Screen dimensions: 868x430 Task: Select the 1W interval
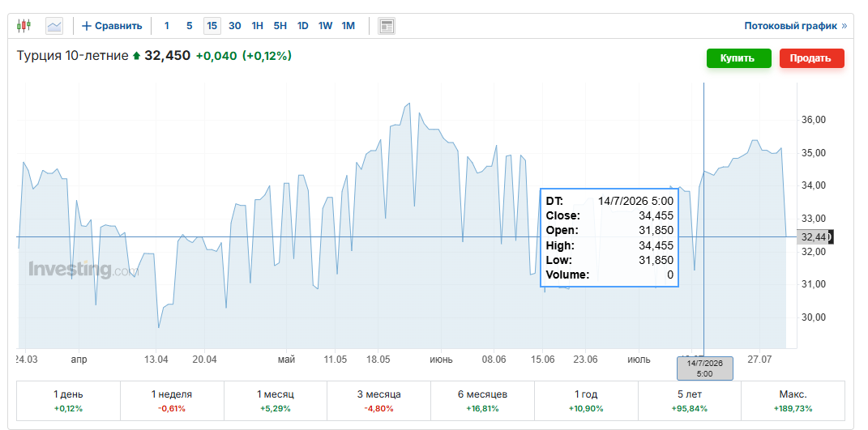click(x=326, y=25)
